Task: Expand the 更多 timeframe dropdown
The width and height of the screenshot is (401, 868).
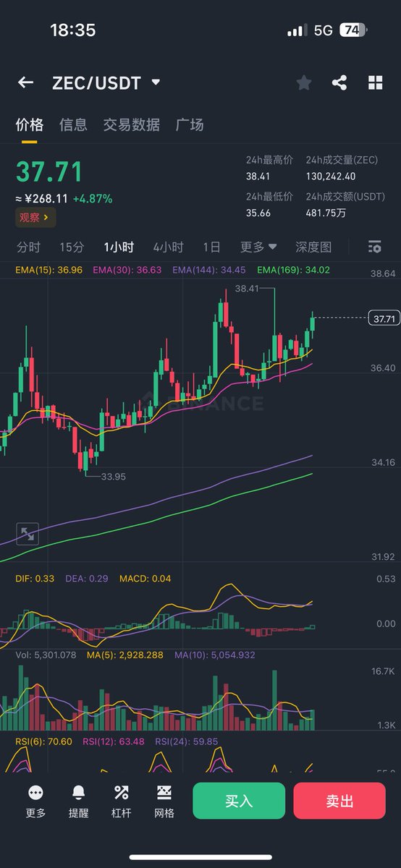Action: 258,247
